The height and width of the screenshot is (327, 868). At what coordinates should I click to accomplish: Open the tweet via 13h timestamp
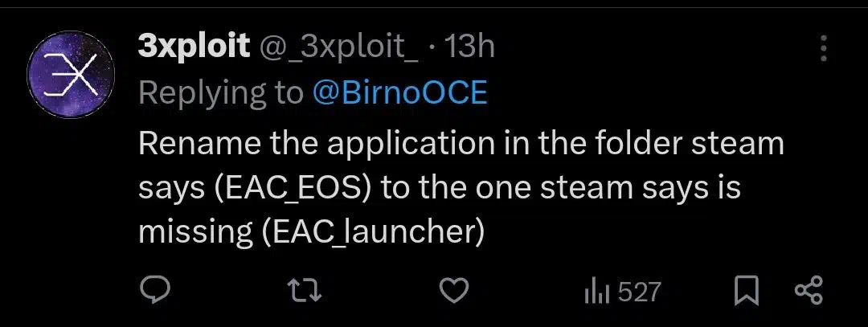point(469,47)
